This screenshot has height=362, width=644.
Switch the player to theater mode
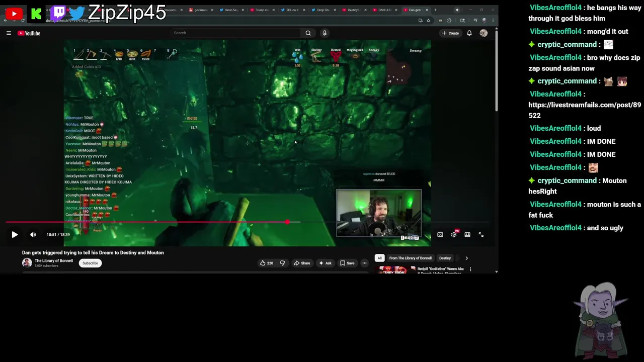467,235
